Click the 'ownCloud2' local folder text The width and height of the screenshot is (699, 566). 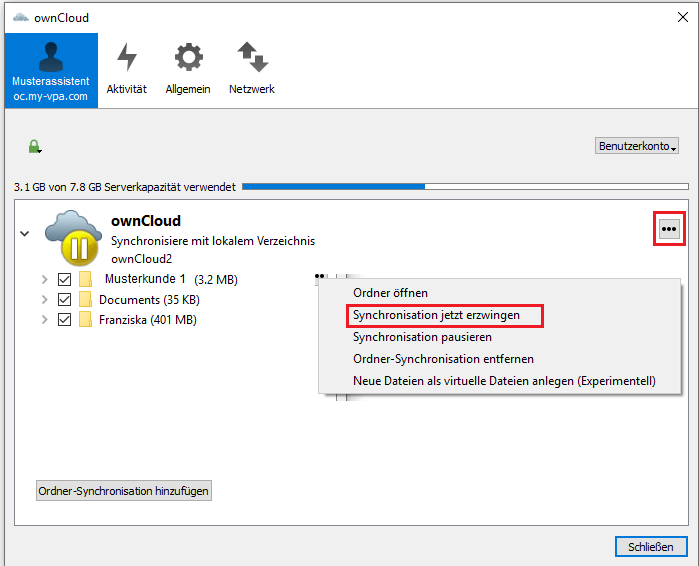pos(141,259)
